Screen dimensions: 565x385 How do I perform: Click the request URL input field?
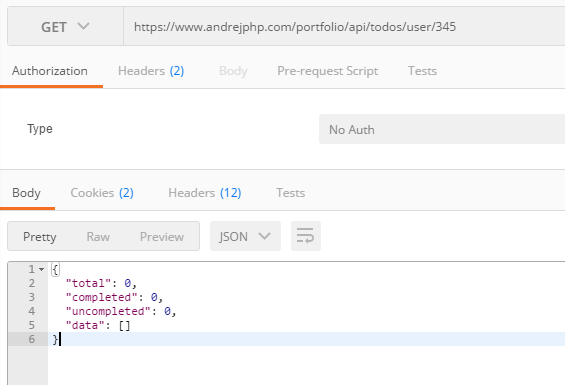tap(344, 27)
